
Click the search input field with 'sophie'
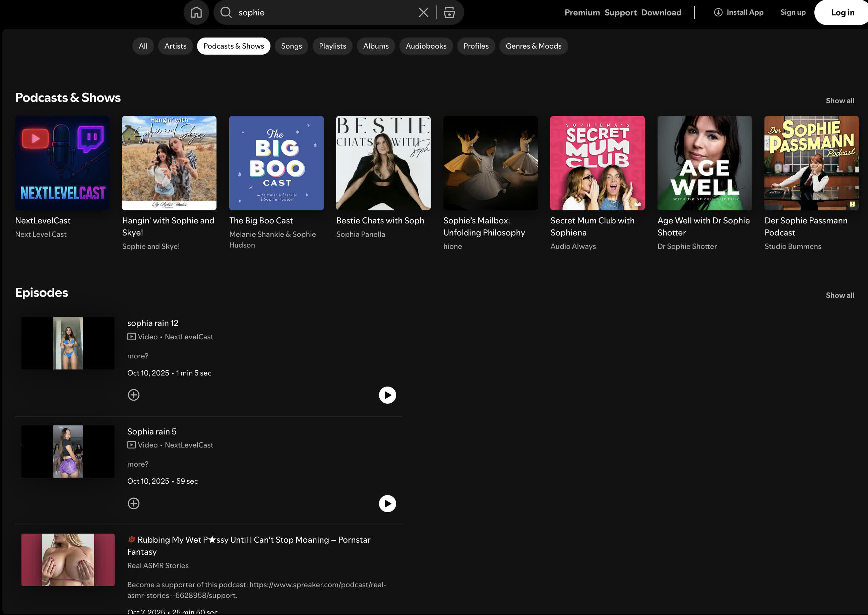322,12
